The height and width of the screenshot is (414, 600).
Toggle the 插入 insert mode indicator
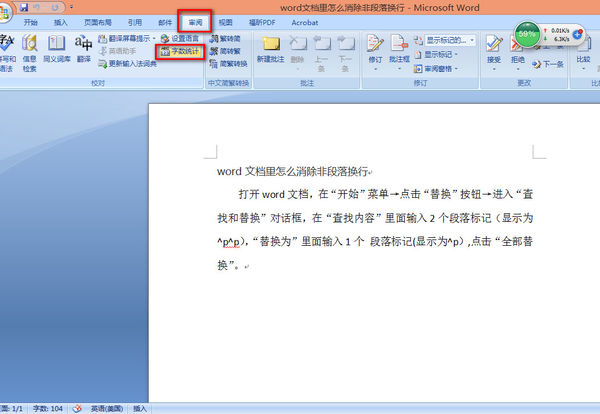coord(140,409)
